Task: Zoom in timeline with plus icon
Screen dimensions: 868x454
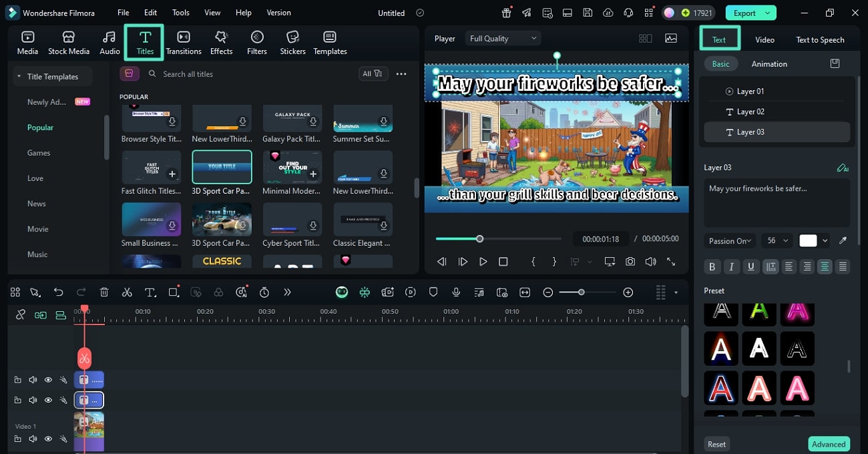Action: click(x=628, y=292)
